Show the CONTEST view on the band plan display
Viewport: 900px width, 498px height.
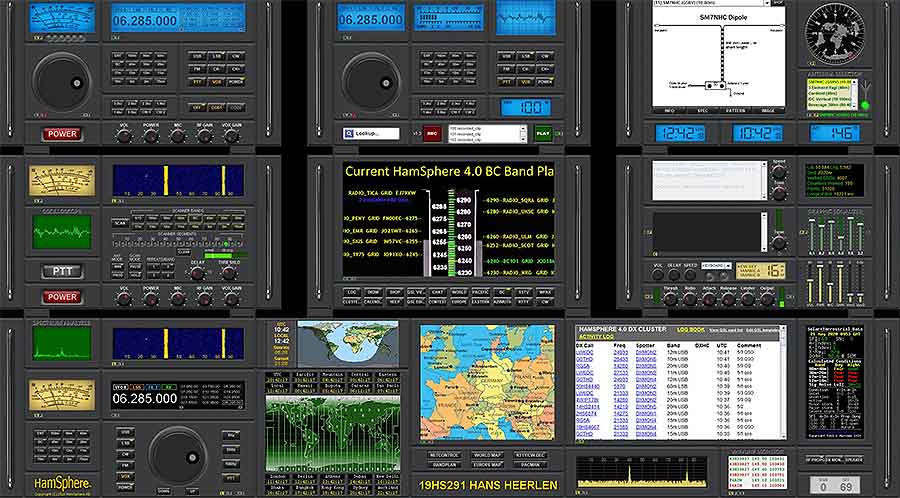click(437, 301)
